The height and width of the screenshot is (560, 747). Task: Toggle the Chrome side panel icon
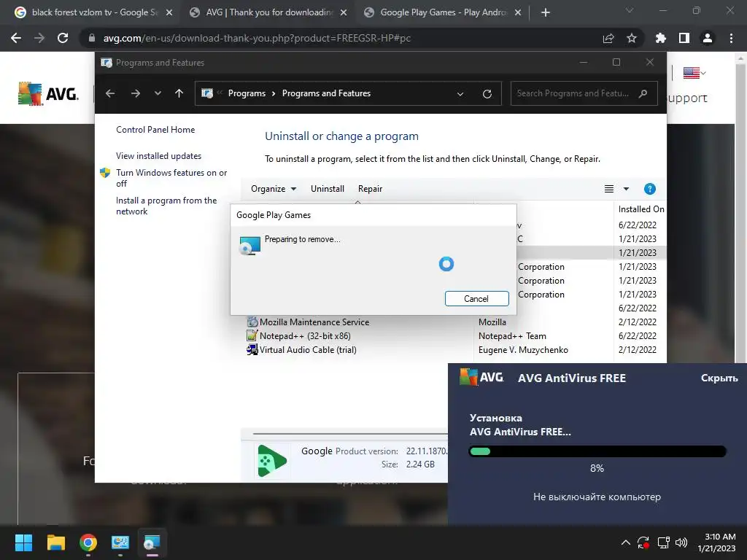[x=684, y=38]
